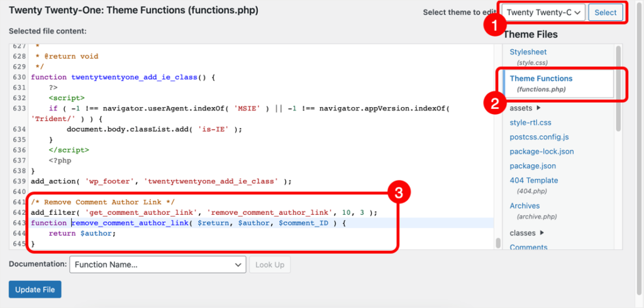Open Theme Functions functions.php file
644x308 pixels.
[541, 79]
